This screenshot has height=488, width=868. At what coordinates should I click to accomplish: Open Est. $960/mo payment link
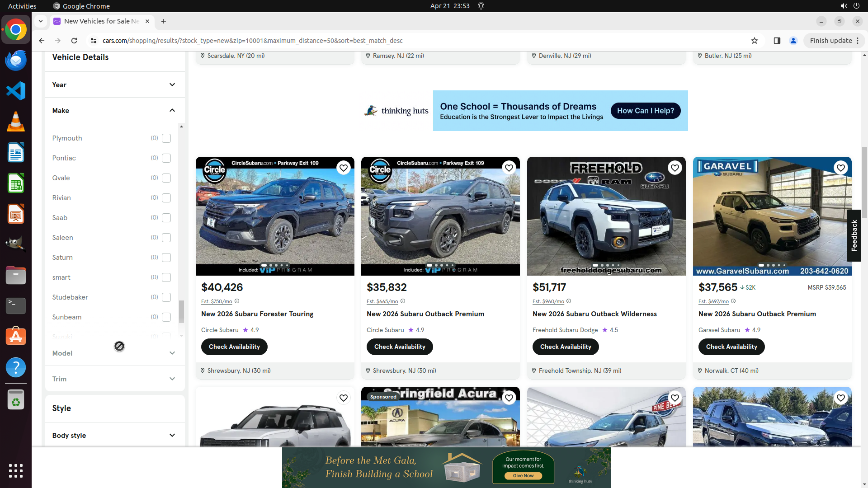[x=548, y=301]
